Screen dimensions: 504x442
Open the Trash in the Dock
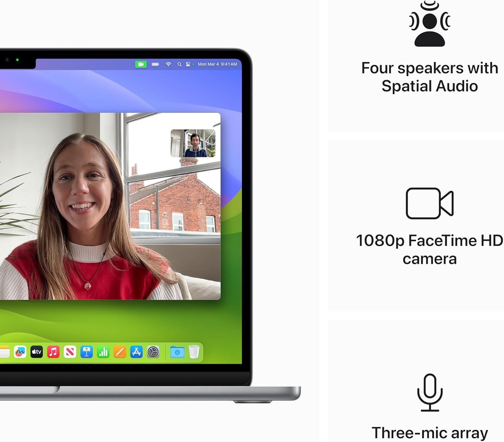pyautogui.click(x=194, y=352)
